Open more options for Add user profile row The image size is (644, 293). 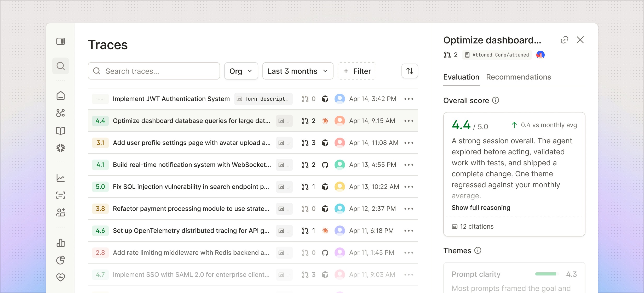pyautogui.click(x=409, y=143)
